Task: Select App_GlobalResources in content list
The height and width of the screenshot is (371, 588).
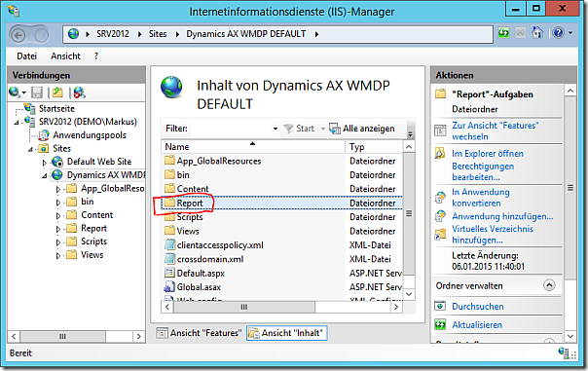Action: 219,161
